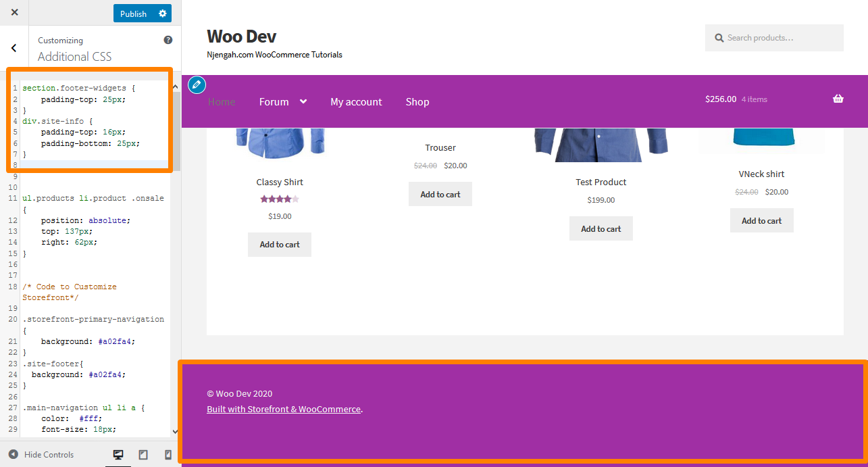The height and width of the screenshot is (467, 868).
Task: Hide Controls text button
Action: pos(49,454)
